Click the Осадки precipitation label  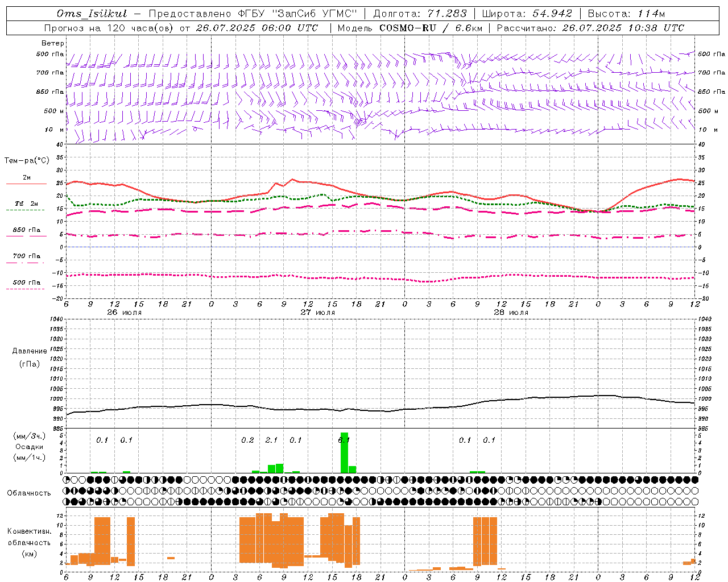coord(30,447)
